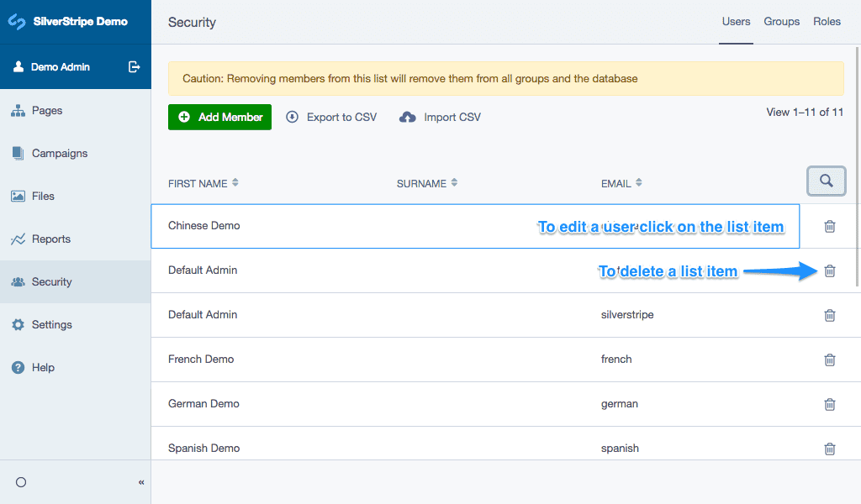The width and height of the screenshot is (861, 504).
Task: Switch to the Roles tab
Action: [x=827, y=22]
